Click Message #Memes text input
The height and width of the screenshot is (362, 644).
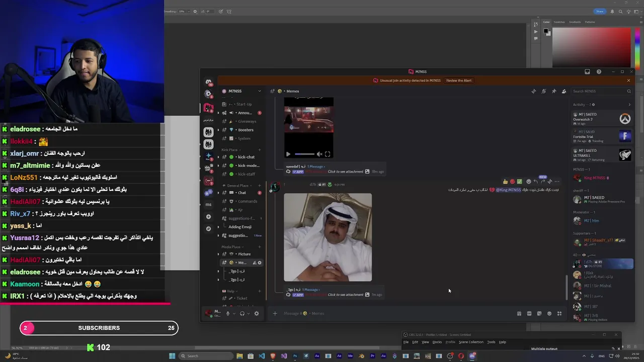[397, 314]
